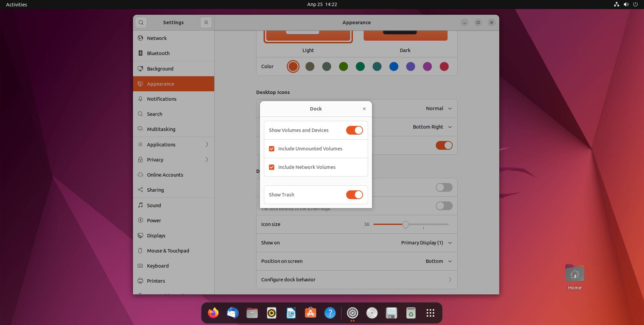This screenshot has width=644, height=325.
Task: Select the green accent color swatch
Action: [343, 66]
